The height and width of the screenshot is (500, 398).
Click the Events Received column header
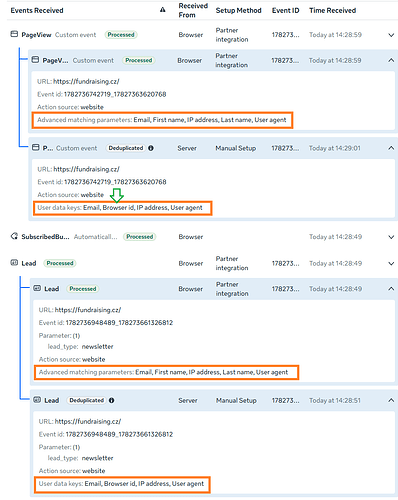[37, 10]
